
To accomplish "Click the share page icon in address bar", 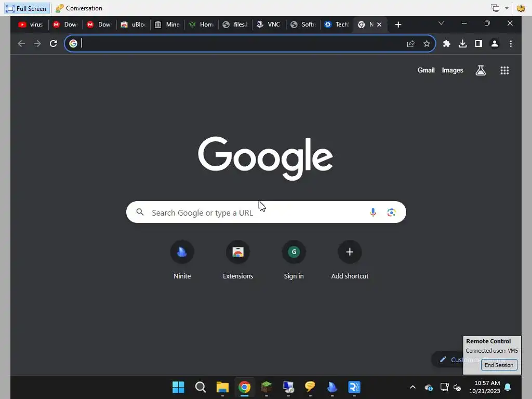I will [410, 44].
